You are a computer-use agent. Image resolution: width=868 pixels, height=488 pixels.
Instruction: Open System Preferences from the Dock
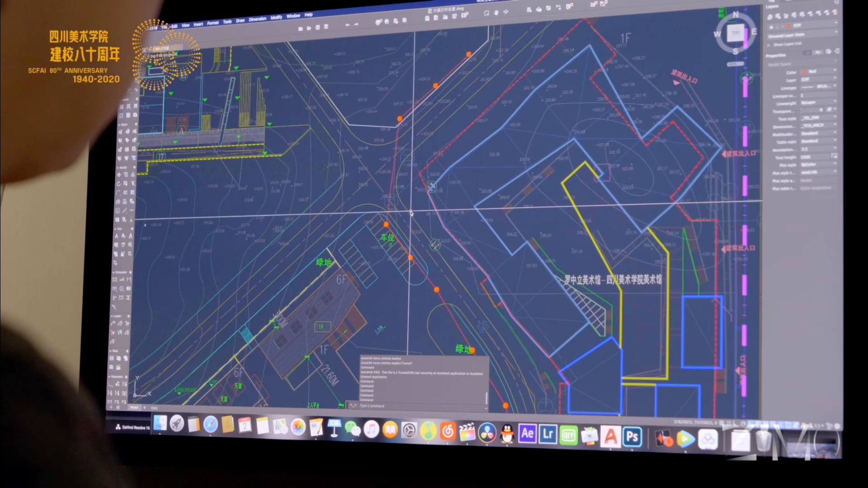point(409,430)
